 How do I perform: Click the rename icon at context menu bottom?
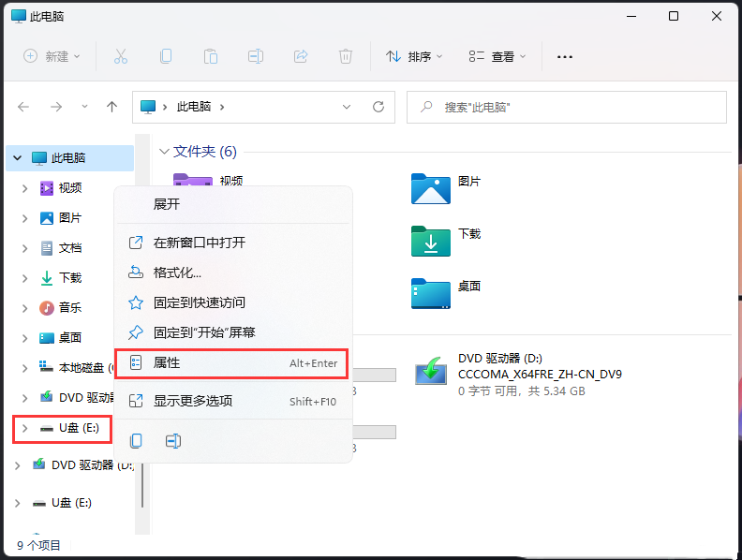point(173,441)
